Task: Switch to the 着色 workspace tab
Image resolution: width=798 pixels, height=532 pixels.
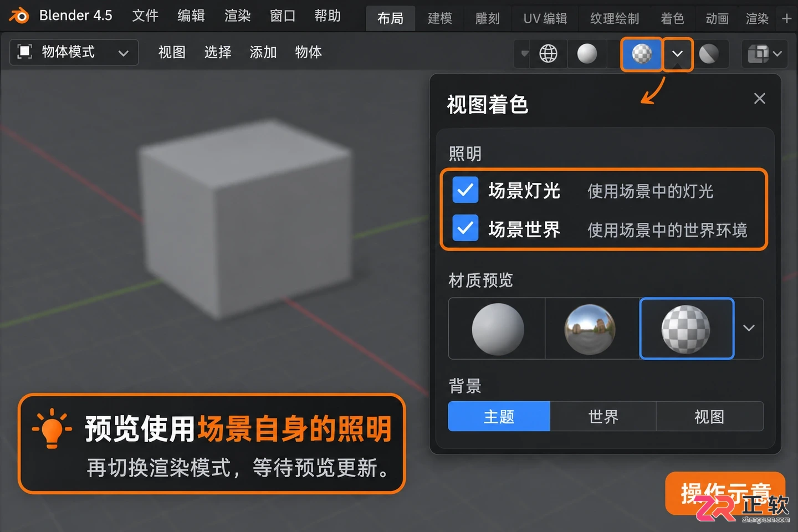Action: coord(673,18)
